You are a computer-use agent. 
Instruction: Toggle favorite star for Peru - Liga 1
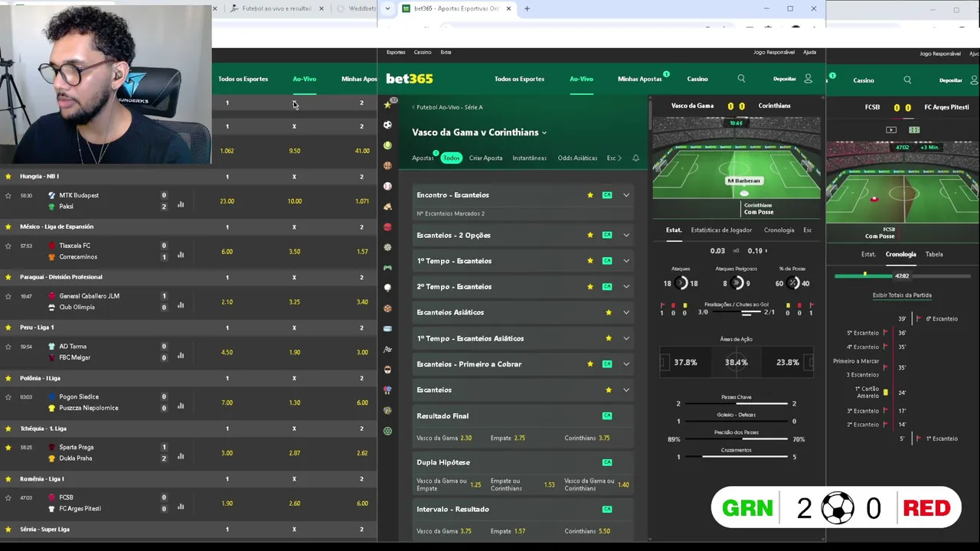coord(8,328)
